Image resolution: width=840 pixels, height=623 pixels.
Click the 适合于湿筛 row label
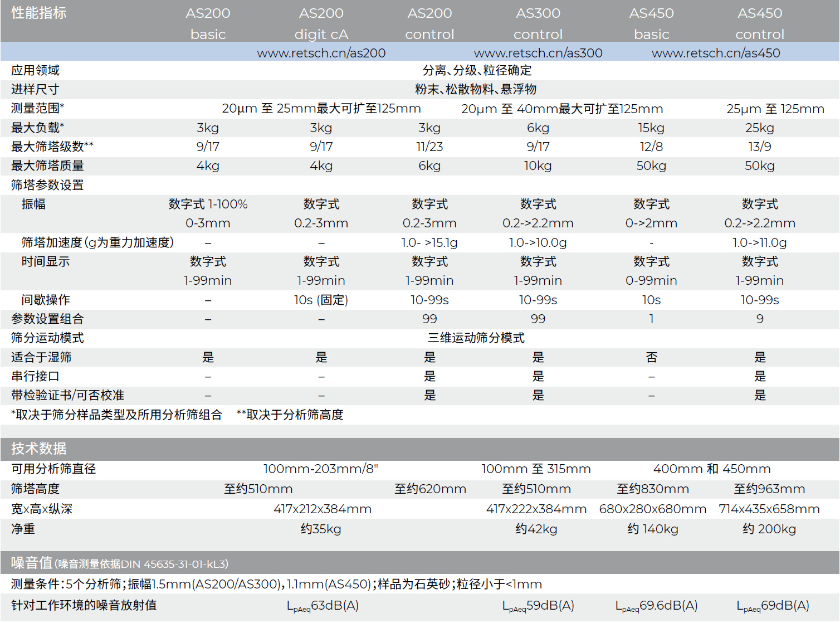click(42, 357)
